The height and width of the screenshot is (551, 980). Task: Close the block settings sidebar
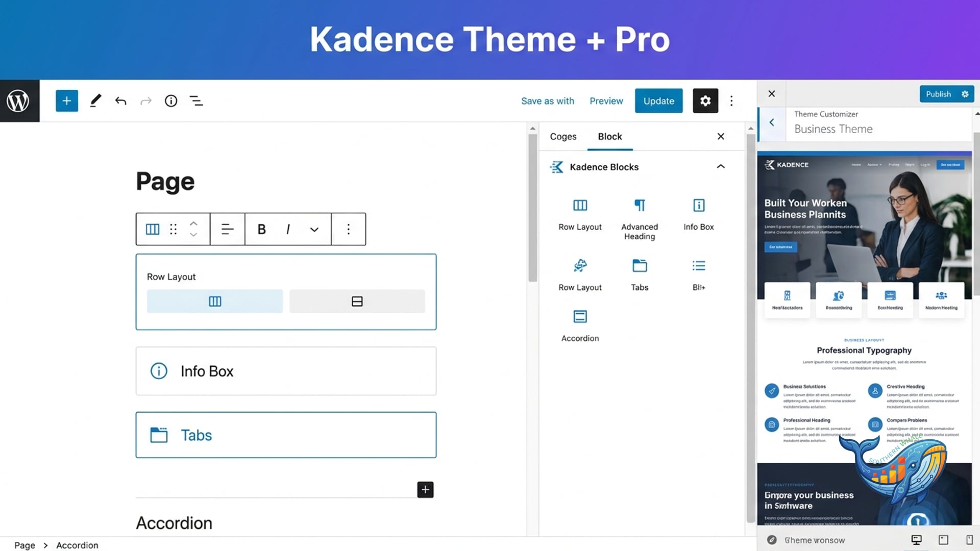click(x=721, y=136)
